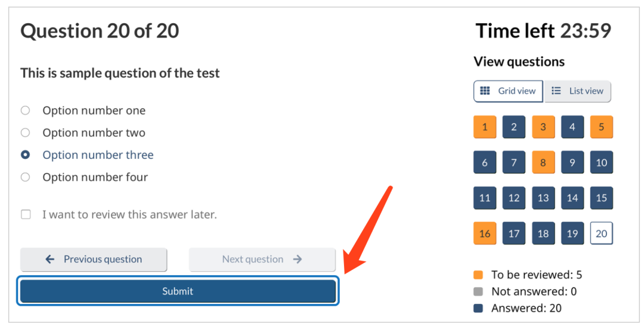
Task: Switch to Grid view
Action: coord(508,91)
